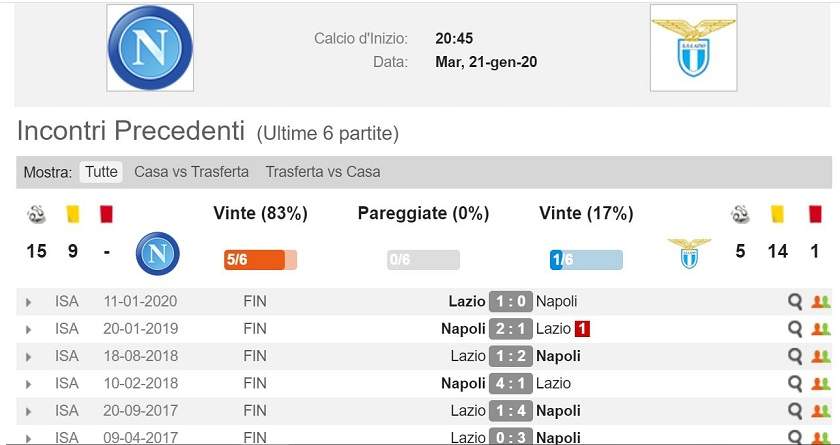The width and height of the screenshot is (840, 445).
Task: Click the magnifier icon for the 11-01-2020 match
Action: [x=795, y=301]
